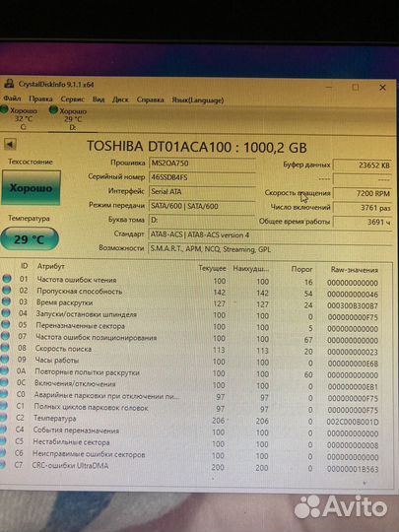
Task: Click raw value 002C000B001D of Температура
Action: pyautogui.click(x=353, y=422)
